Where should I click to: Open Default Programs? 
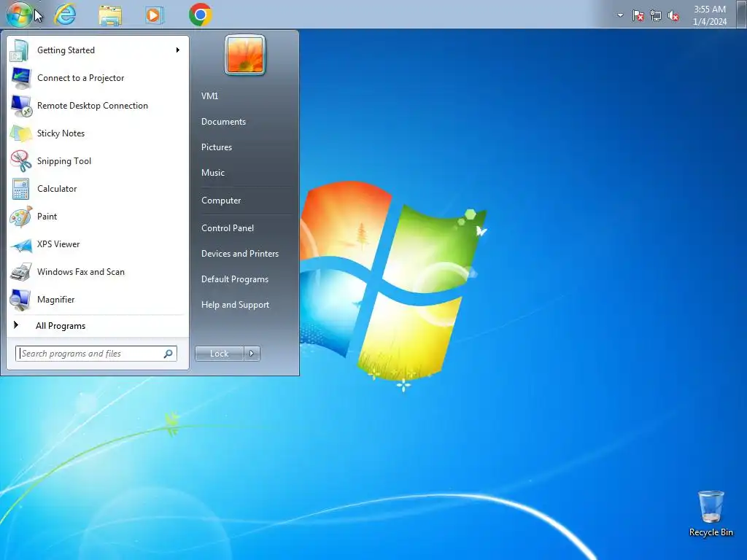(234, 279)
